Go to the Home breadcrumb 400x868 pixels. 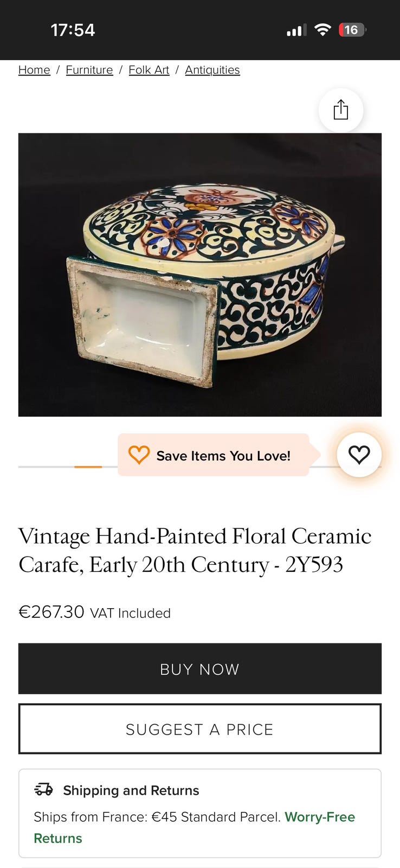click(34, 70)
